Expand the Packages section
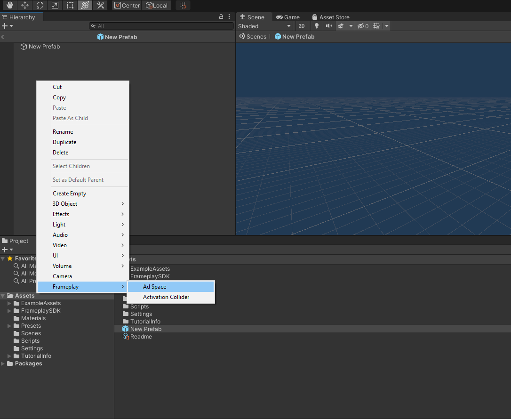 (x=3, y=363)
